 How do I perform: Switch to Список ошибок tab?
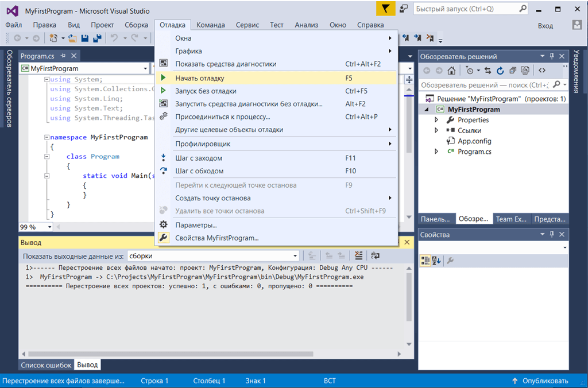point(46,365)
